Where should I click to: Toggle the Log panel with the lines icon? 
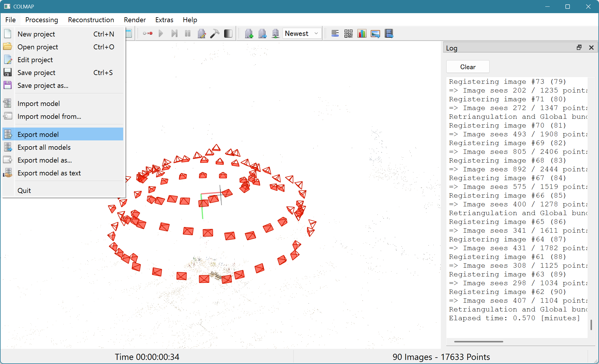pos(335,33)
